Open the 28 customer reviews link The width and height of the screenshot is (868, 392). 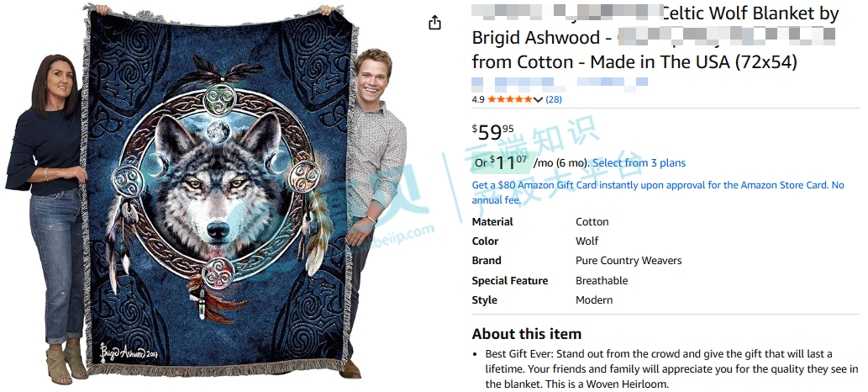(554, 100)
